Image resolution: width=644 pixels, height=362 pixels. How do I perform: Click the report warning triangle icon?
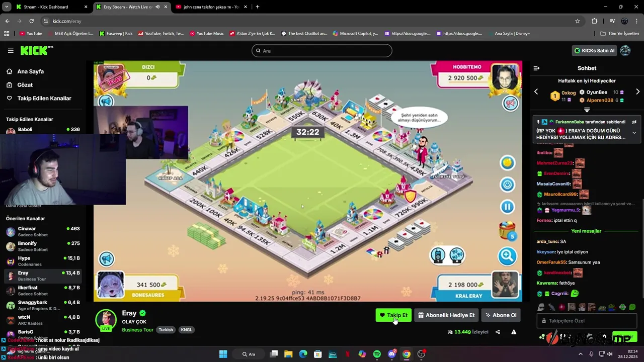click(514, 332)
